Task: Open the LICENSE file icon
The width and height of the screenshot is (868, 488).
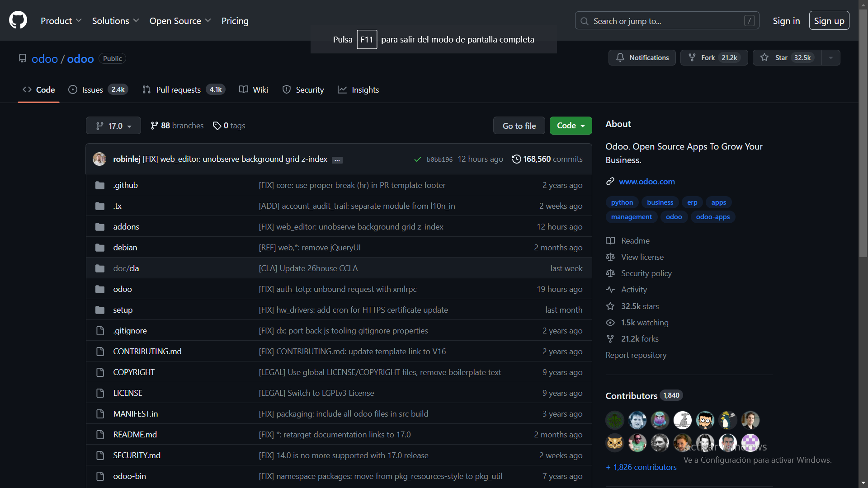Action: (100, 393)
